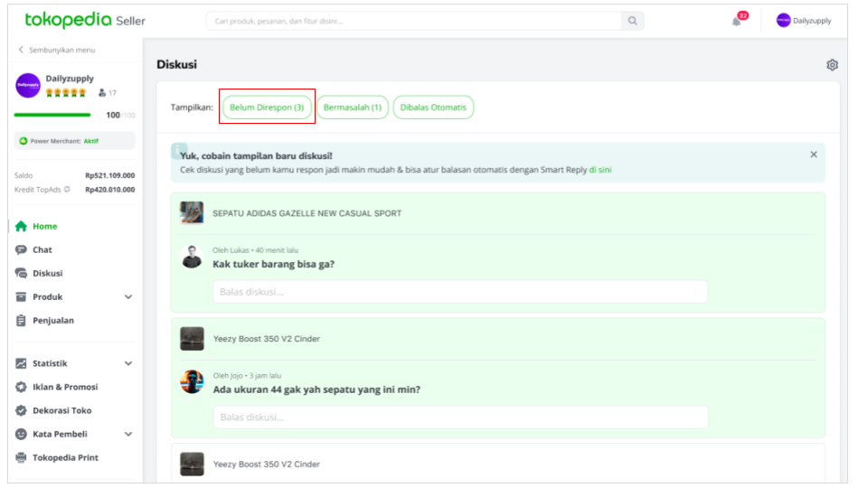Screen dimensions: 868x488
Task: Click the Tokopedia Seller logo
Action: pos(85,21)
